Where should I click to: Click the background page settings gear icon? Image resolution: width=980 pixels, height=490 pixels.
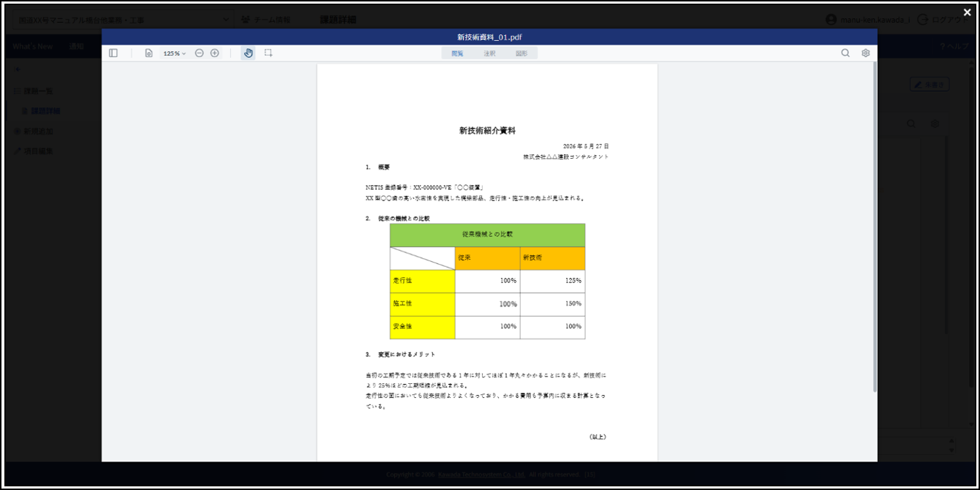point(935,124)
